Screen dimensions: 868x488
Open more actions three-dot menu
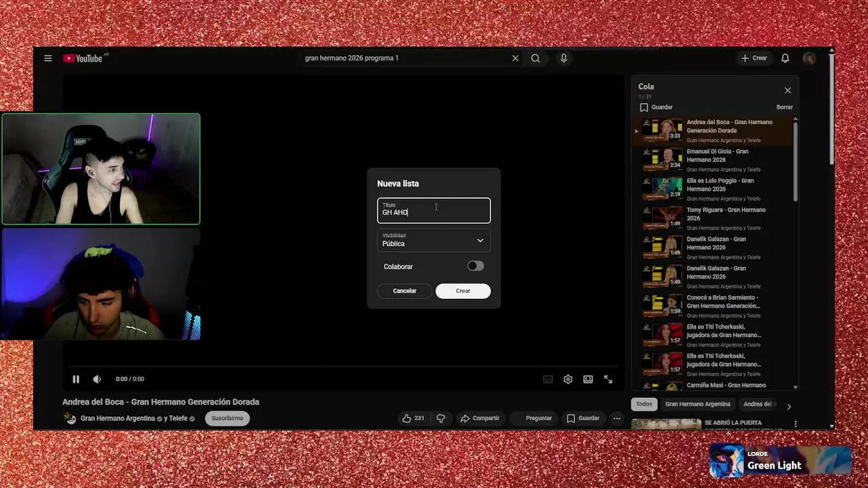click(616, 418)
